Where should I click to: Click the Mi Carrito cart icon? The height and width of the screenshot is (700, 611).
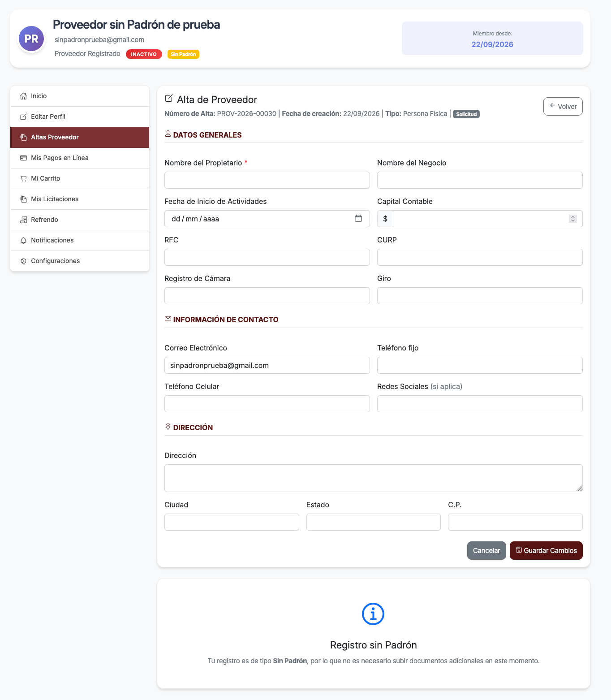coord(23,178)
